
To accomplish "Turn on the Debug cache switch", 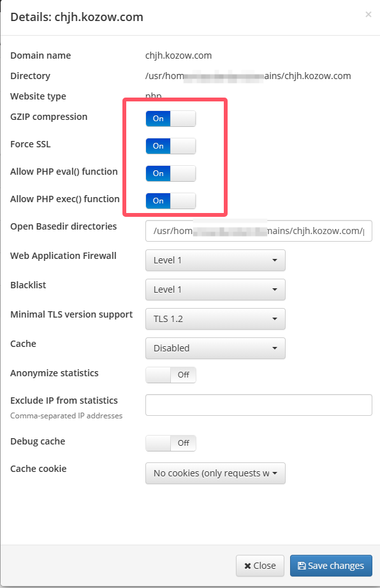I will click(x=170, y=443).
